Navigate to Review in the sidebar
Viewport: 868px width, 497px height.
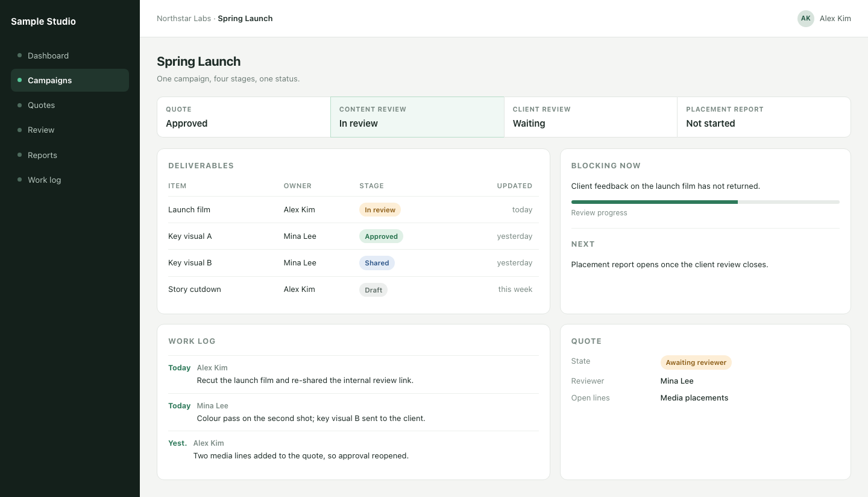(70, 130)
